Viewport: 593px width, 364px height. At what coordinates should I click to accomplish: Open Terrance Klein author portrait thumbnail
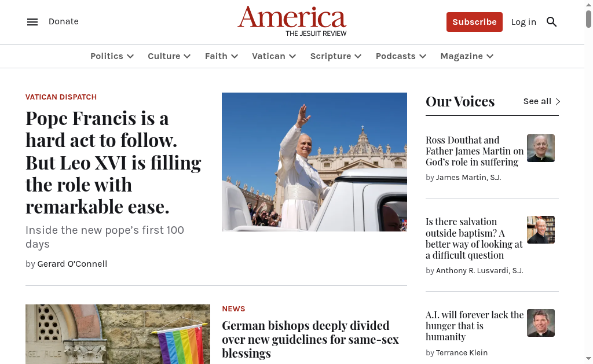pyautogui.click(x=541, y=323)
